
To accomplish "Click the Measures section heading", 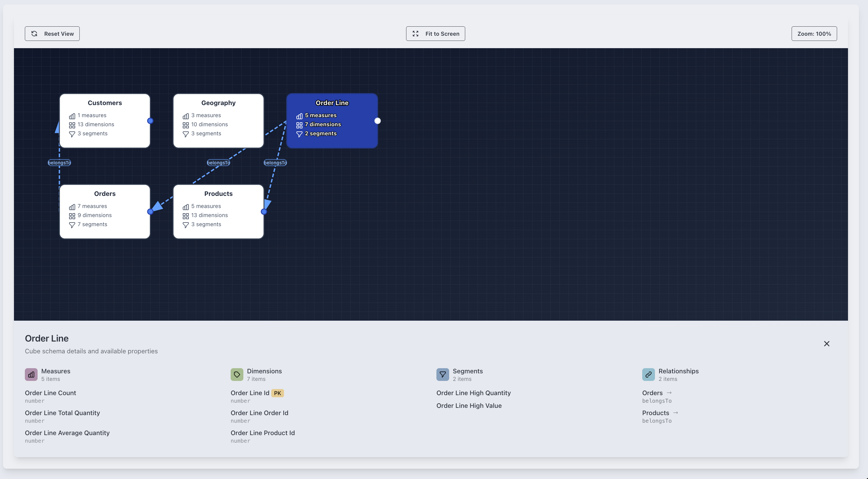I will (55, 371).
